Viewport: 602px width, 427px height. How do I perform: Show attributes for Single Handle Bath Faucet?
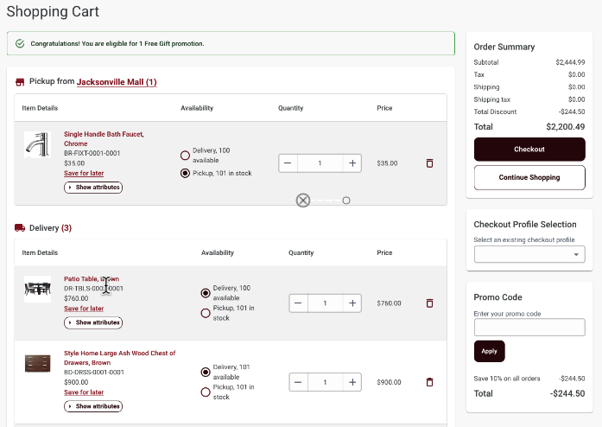point(93,187)
